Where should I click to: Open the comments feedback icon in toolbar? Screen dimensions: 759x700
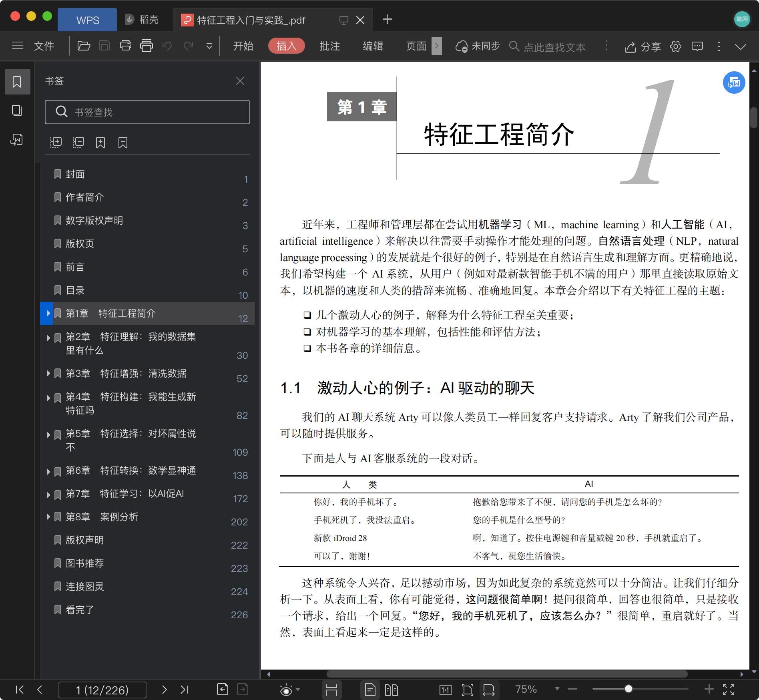pos(697,46)
